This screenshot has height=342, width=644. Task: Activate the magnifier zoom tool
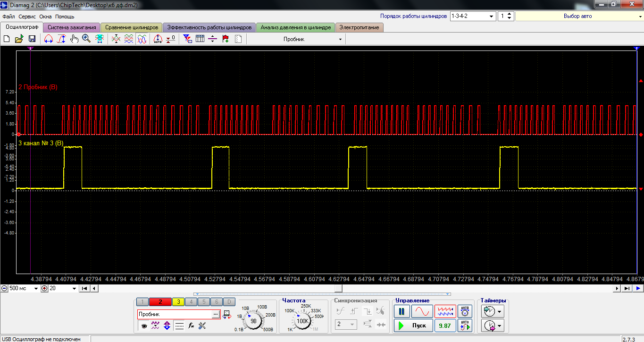click(x=86, y=39)
